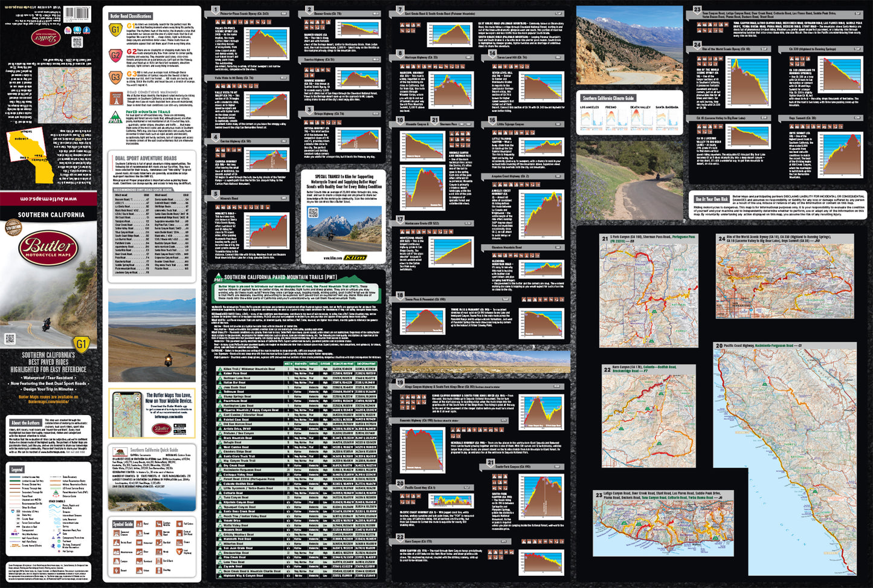Click the Butler logo in the mobile app ad
Screen dimensions: 873x588
pos(161,428)
